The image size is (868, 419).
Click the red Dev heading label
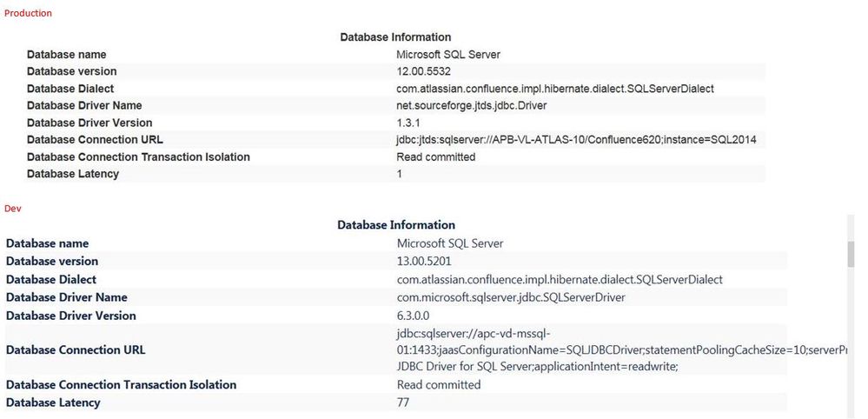(13, 209)
